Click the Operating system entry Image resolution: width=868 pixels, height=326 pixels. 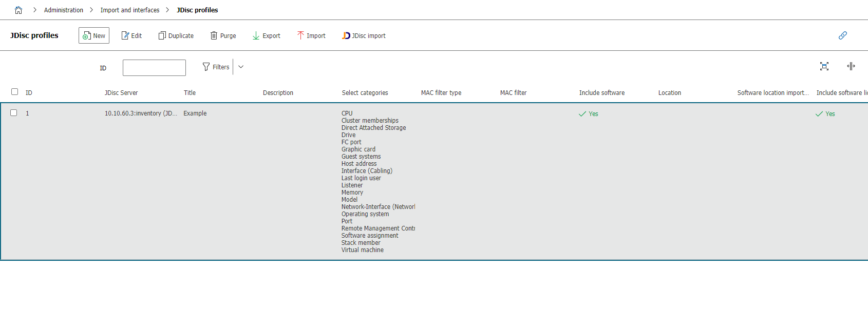[x=365, y=214]
